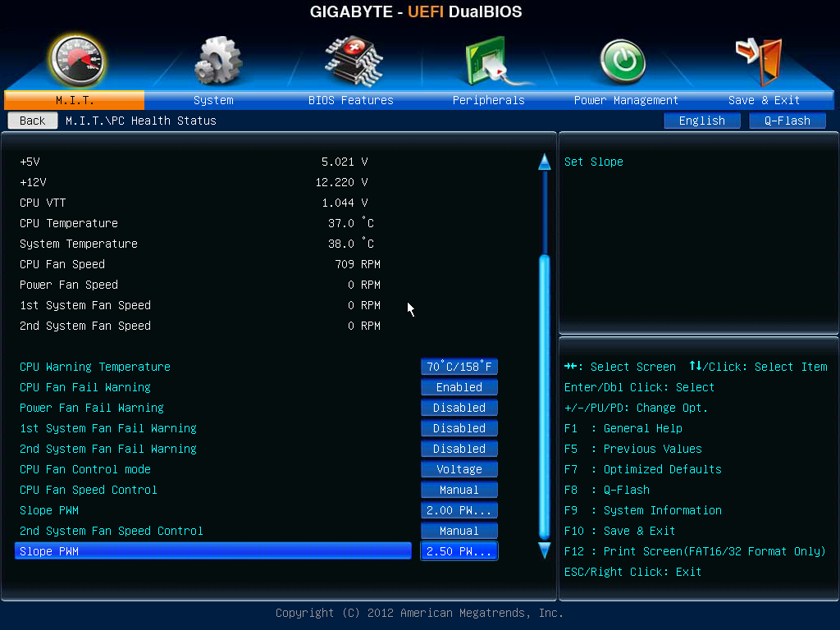Click the scrollbar down arrow
This screenshot has width=840, height=630.
coord(545,550)
